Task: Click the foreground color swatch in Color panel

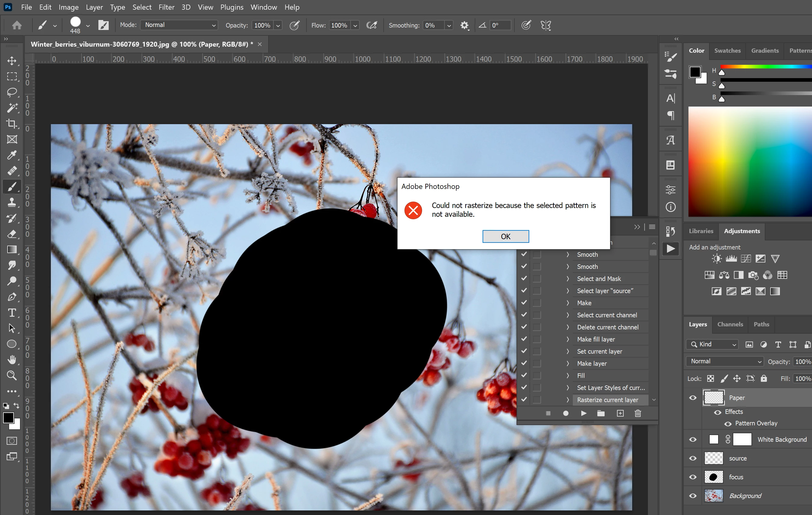Action: coord(695,72)
